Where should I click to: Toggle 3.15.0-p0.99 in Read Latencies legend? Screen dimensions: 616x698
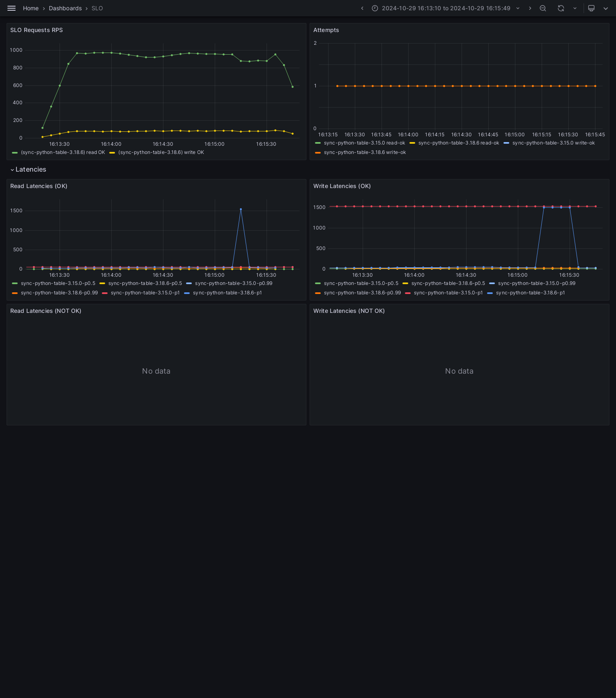234,283
